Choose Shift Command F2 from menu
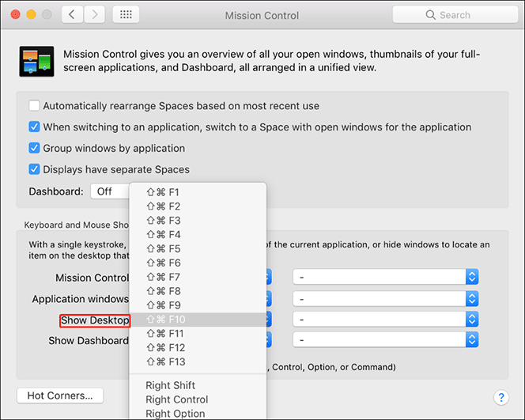The image size is (525, 420). 198,206
